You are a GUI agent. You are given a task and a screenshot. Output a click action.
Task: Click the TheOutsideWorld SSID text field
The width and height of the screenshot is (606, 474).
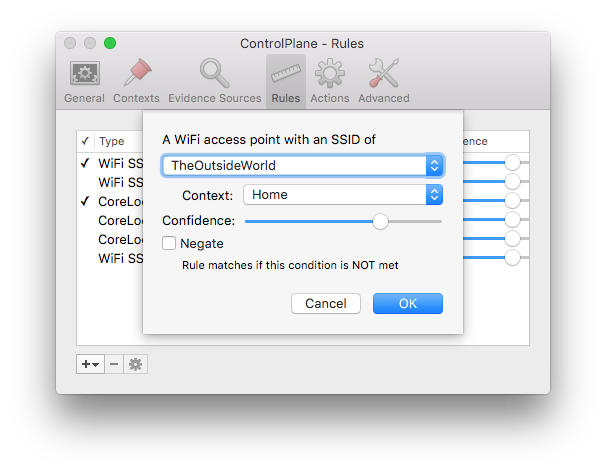tap(294, 165)
